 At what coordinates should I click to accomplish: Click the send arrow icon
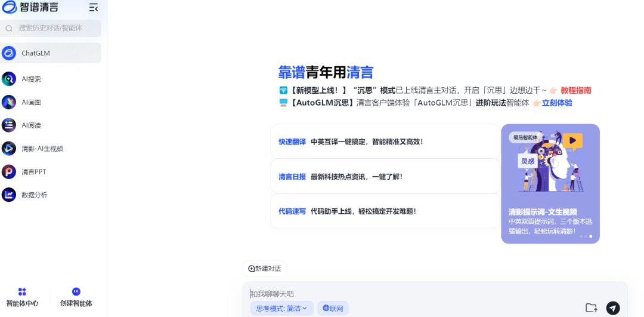tap(613, 308)
